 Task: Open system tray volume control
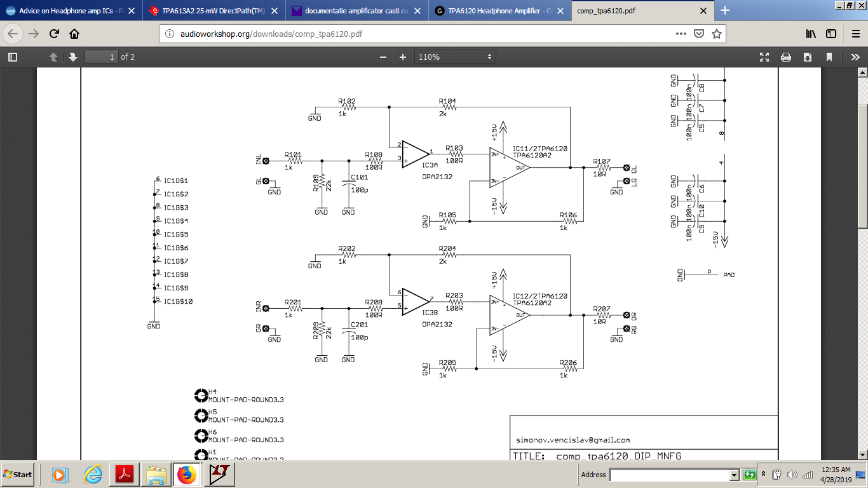[x=792, y=475]
